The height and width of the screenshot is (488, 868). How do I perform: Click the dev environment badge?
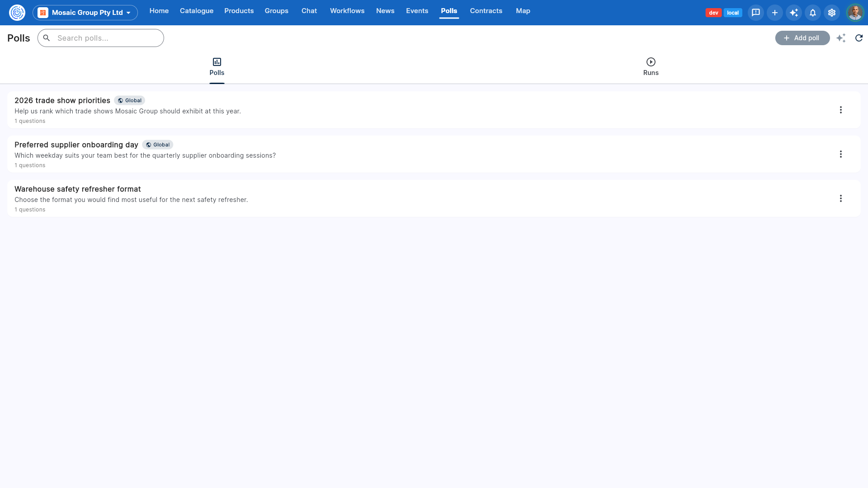[x=713, y=13]
